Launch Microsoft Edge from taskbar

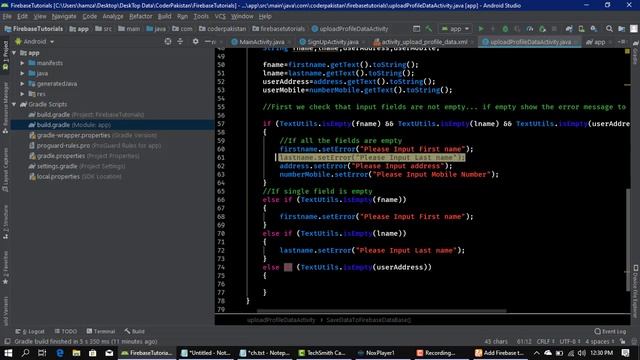point(60,353)
